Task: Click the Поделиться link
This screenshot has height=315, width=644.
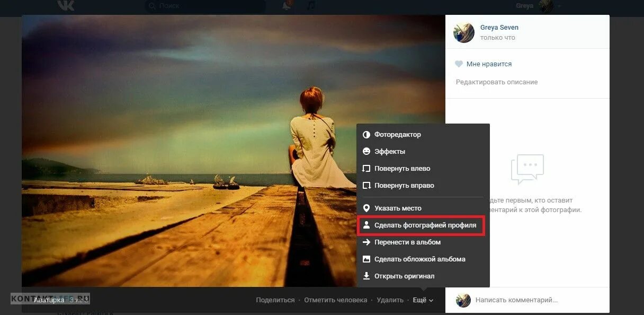Action: pyautogui.click(x=275, y=300)
